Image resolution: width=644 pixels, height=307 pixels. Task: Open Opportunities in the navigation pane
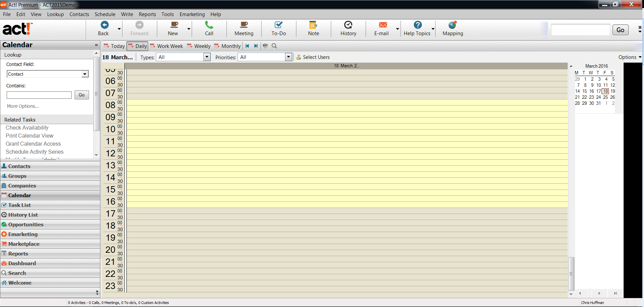click(50, 224)
